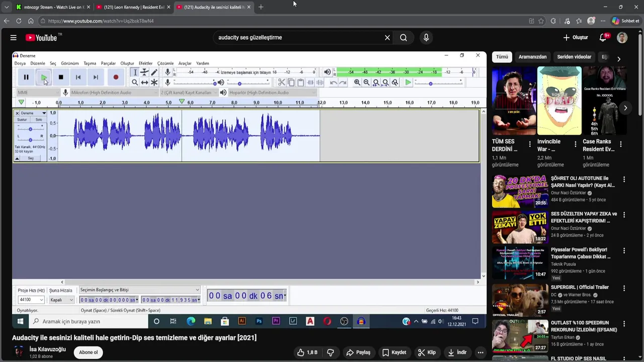Image resolution: width=644 pixels, height=362 pixels.
Task: Open the YouTube notifications bell
Action: [603, 38]
